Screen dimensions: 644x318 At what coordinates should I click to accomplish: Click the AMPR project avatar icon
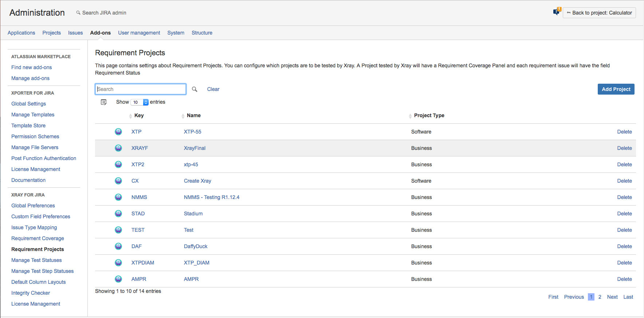[118, 279]
